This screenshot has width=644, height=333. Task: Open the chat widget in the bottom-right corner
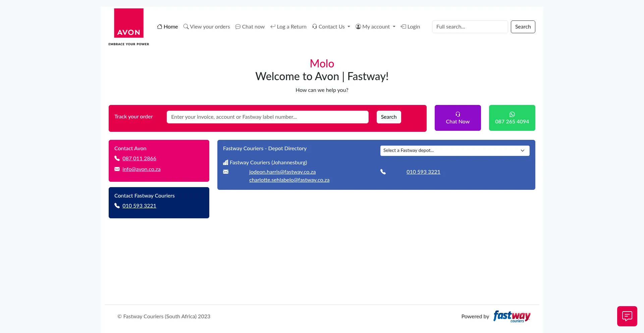click(x=627, y=316)
